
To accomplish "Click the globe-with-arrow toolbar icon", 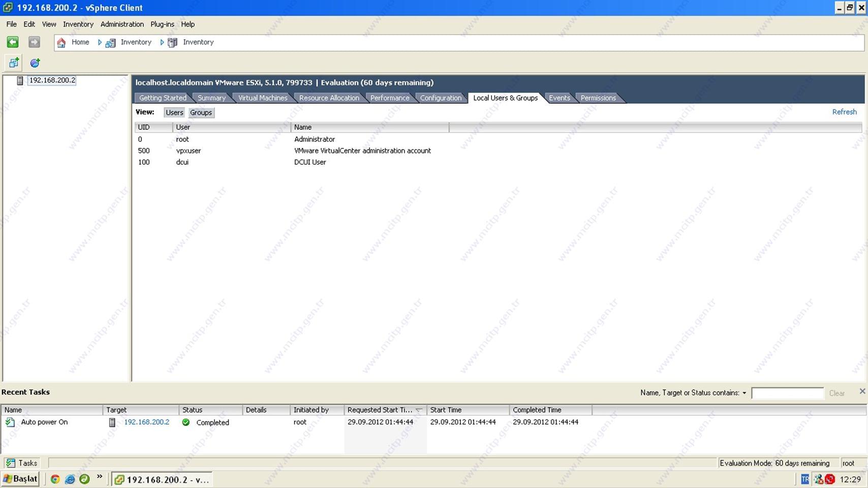I will [35, 63].
